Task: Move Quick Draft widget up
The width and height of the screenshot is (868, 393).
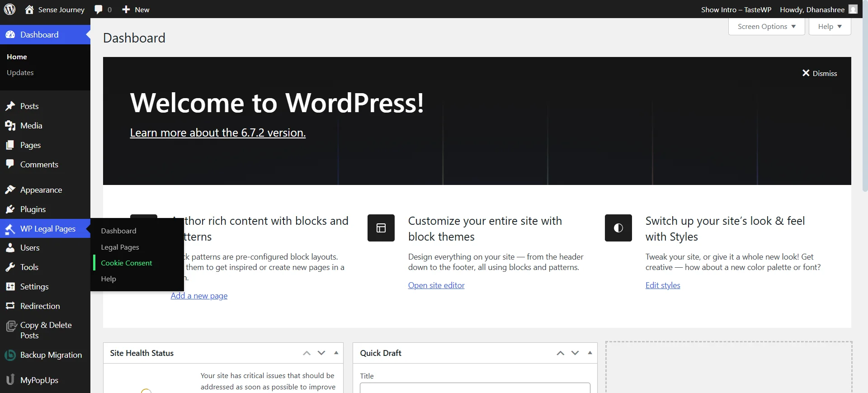Action: [561, 353]
